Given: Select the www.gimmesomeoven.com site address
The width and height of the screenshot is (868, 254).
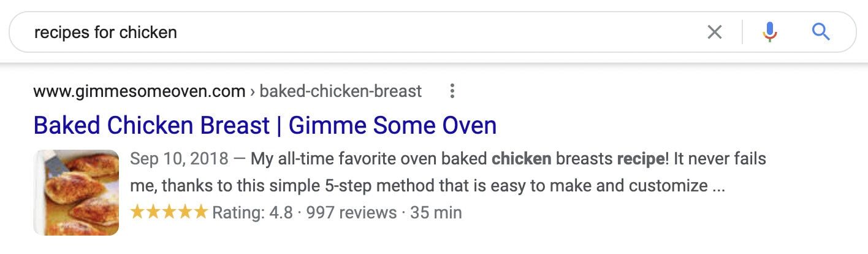Looking at the screenshot, I should (x=139, y=92).
